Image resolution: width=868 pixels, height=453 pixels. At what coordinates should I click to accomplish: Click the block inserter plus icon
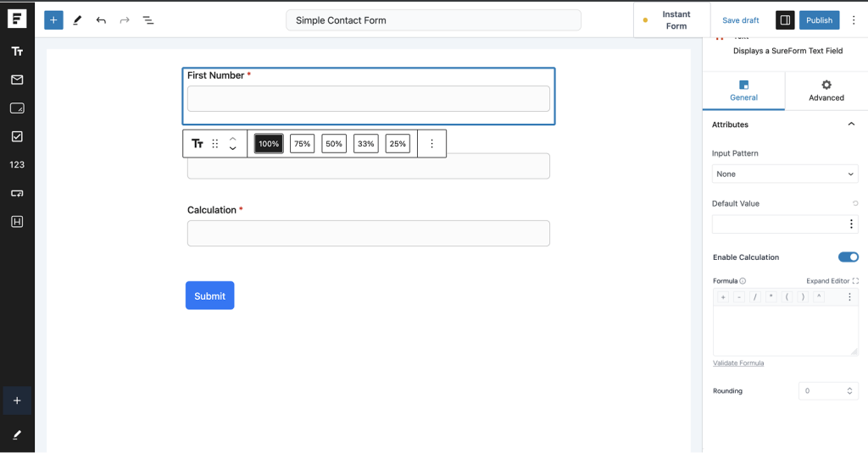(x=53, y=20)
